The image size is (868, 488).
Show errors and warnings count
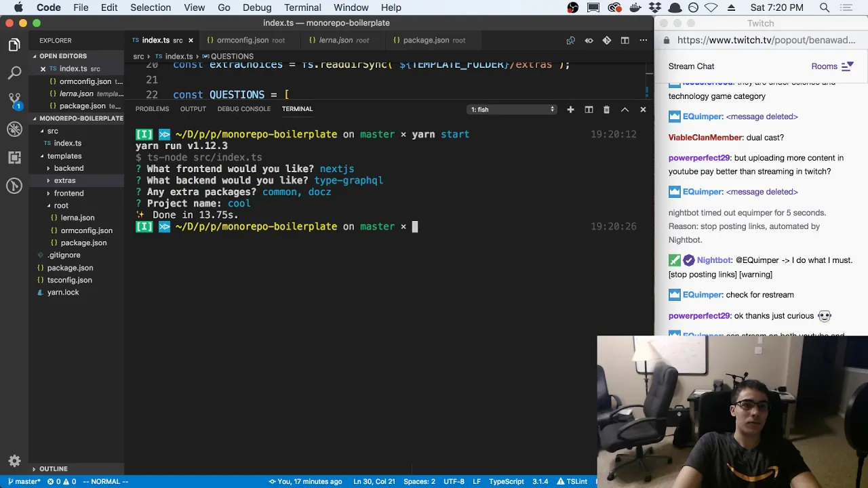click(x=62, y=482)
